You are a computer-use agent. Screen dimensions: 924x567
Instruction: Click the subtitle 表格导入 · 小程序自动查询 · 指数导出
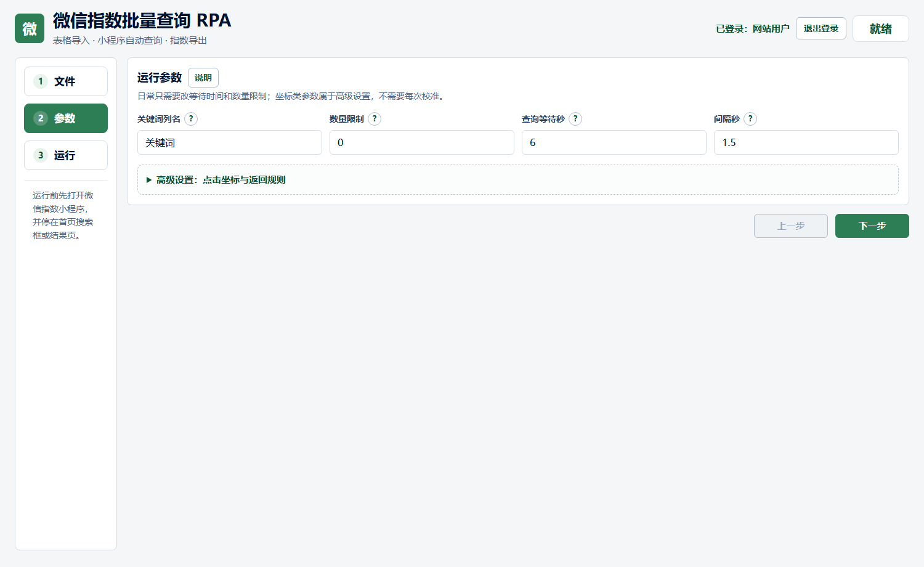[x=130, y=41]
